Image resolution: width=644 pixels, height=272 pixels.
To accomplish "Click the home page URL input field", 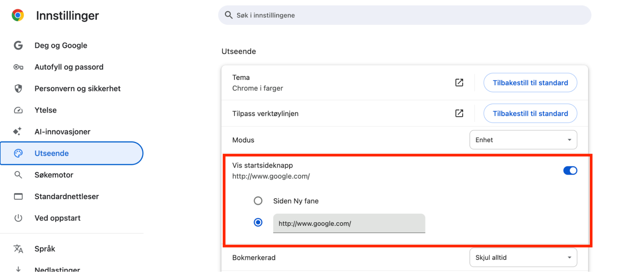I will (349, 223).
